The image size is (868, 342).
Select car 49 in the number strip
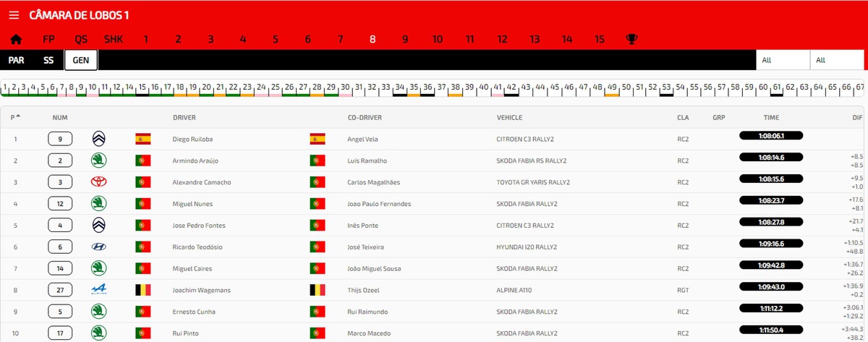(612, 87)
